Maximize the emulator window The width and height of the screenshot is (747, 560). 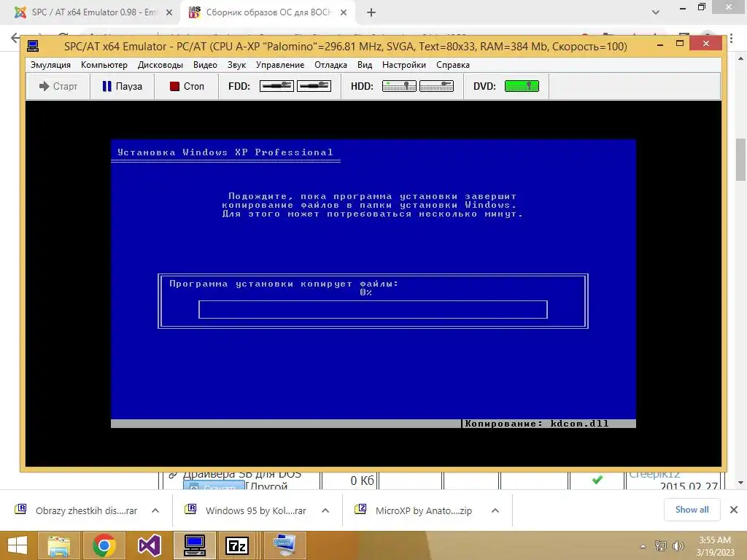(680, 43)
